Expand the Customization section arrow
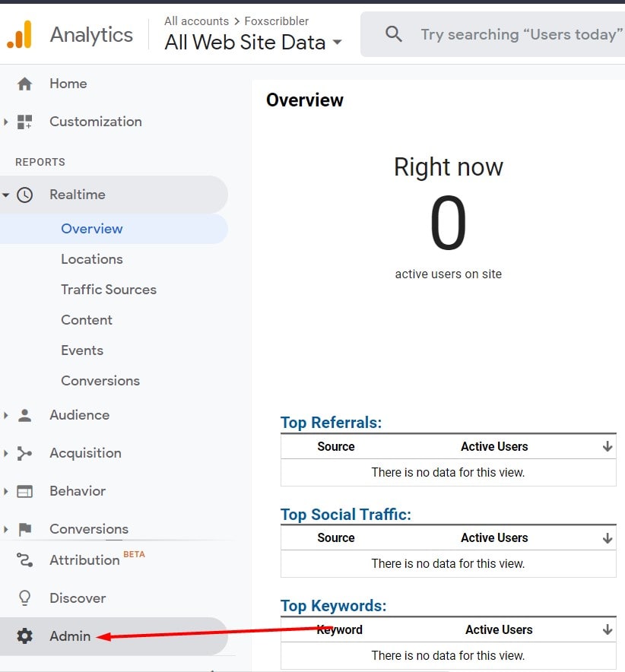The height and width of the screenshot is (672, 625). tap(5, 122)
